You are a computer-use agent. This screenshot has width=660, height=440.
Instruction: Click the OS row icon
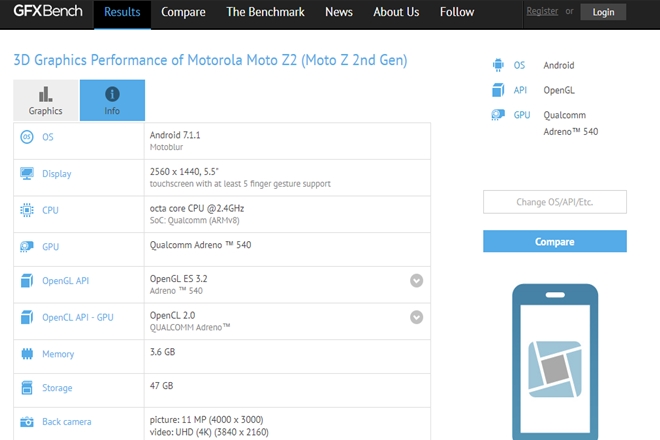point(27,137)
